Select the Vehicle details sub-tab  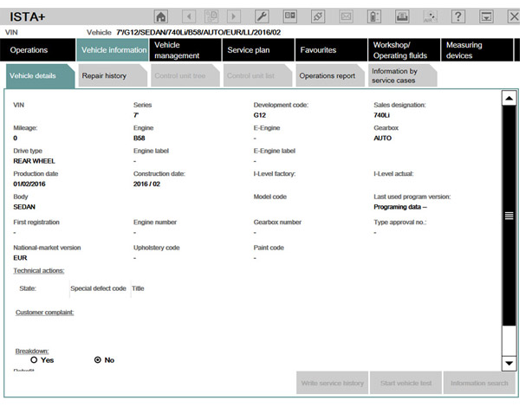pyautogui.click(x=40, y=76)
